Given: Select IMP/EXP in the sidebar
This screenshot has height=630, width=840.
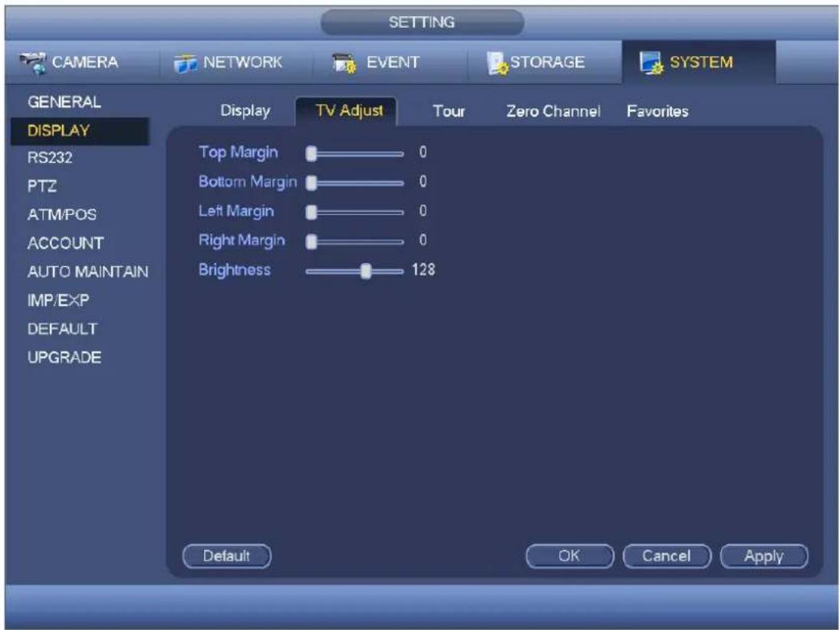Looking at the screenshot, I should coord(58,300).
